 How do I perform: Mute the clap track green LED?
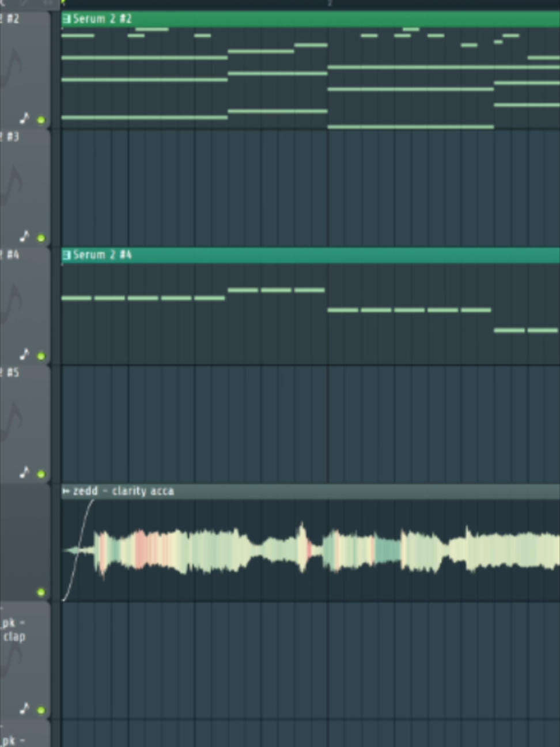click(41, 710)
